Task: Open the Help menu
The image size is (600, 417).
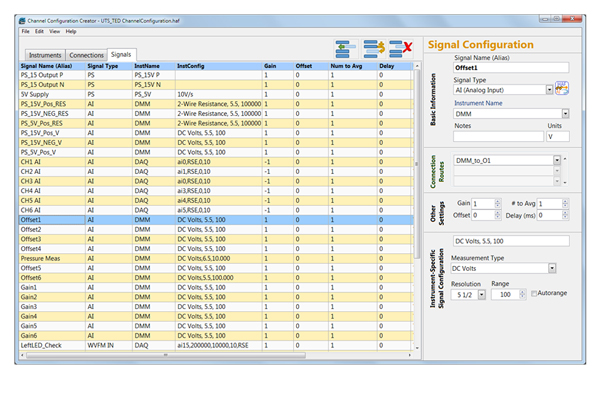Action: point(71,31)
